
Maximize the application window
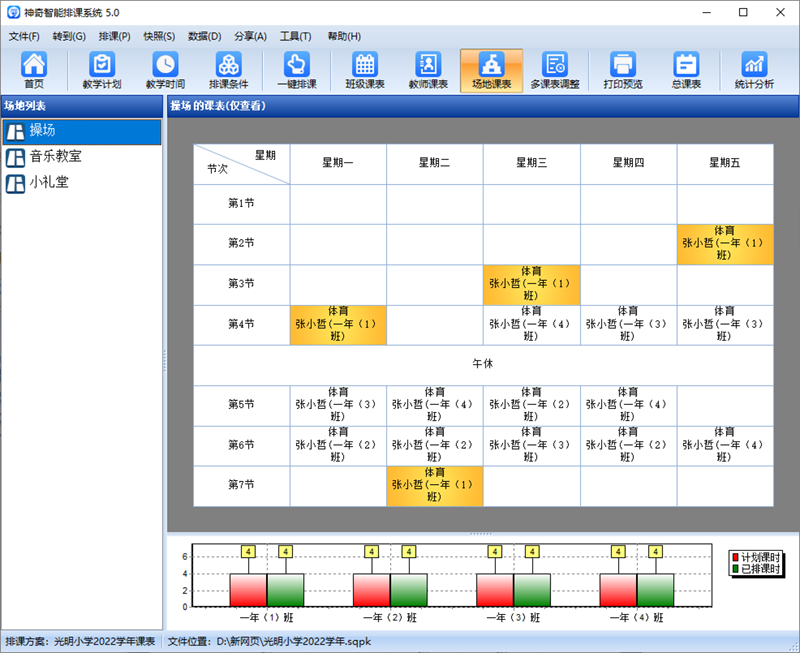pyautogui.click(x=743, y=12)
